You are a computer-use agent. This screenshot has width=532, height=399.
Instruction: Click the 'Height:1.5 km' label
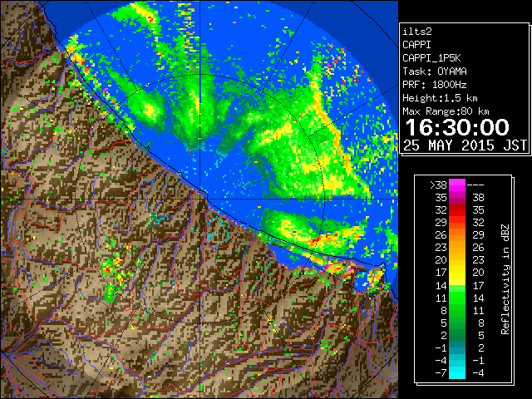(x=440, y=98)
